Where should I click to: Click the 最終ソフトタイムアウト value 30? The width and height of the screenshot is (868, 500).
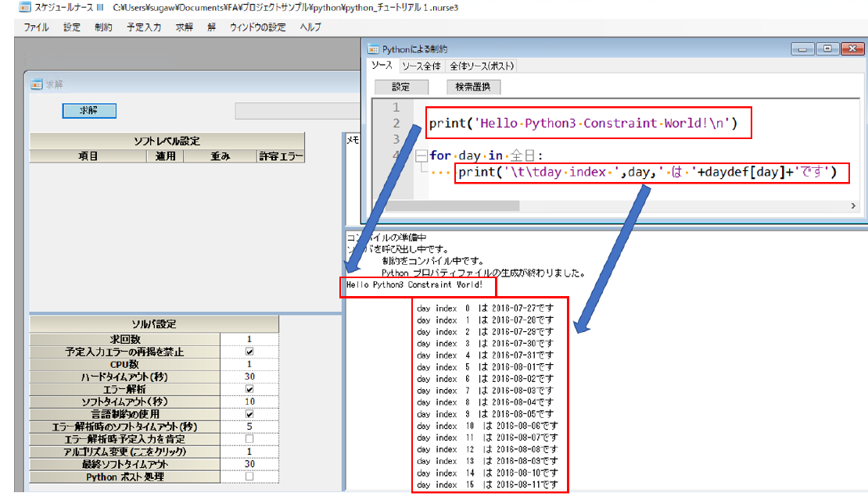pos(249,464)
